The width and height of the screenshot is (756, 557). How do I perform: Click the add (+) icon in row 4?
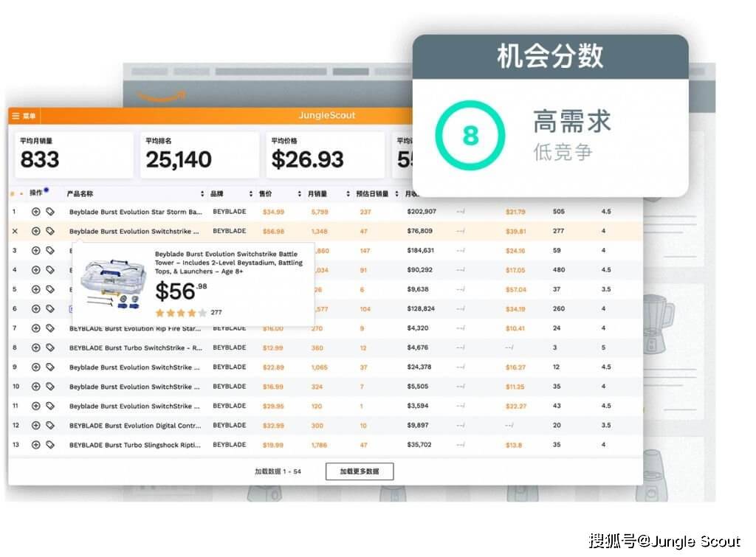tap(35, 270)
